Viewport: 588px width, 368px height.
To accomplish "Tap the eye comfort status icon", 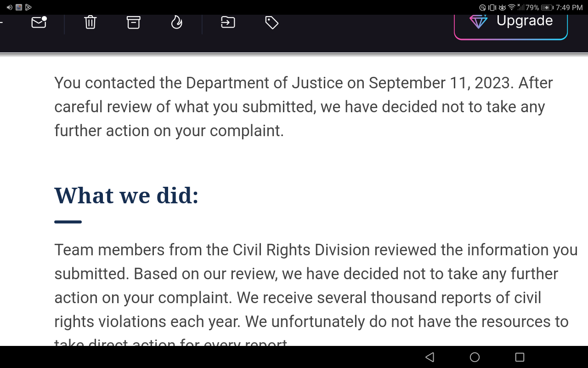I will [502, 7].
